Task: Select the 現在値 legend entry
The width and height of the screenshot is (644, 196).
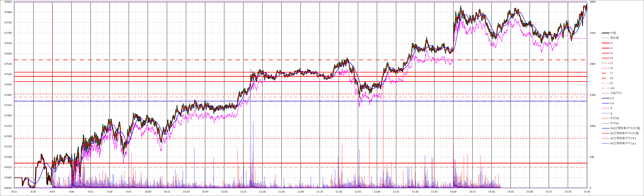Action: click(614, 38)
